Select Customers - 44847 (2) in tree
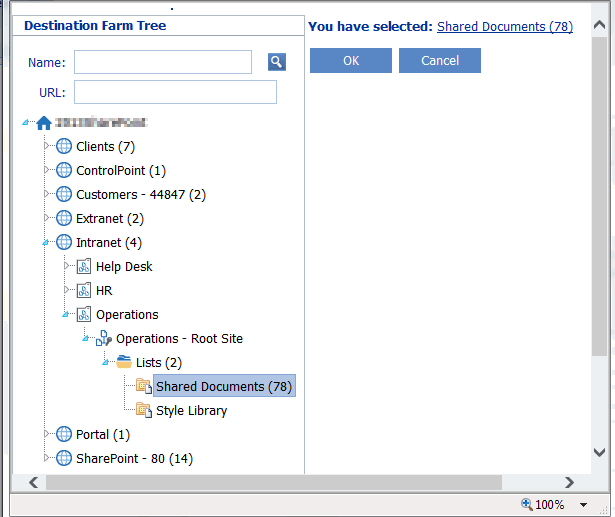 141,194
